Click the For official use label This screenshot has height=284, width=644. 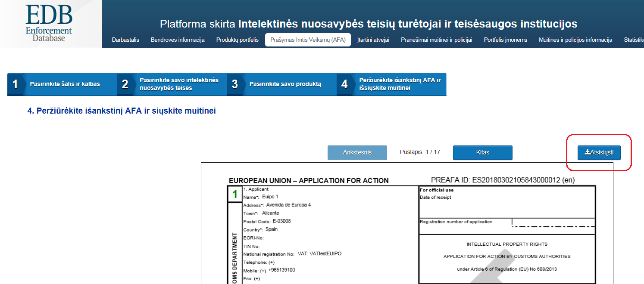coord(437,190)
